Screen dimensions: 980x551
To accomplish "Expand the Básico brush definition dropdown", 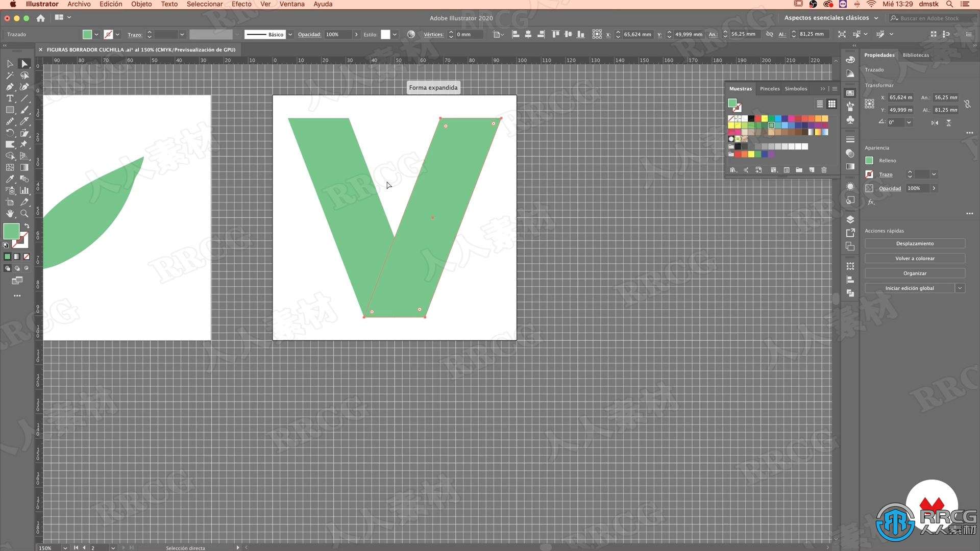I will point(290,35).
